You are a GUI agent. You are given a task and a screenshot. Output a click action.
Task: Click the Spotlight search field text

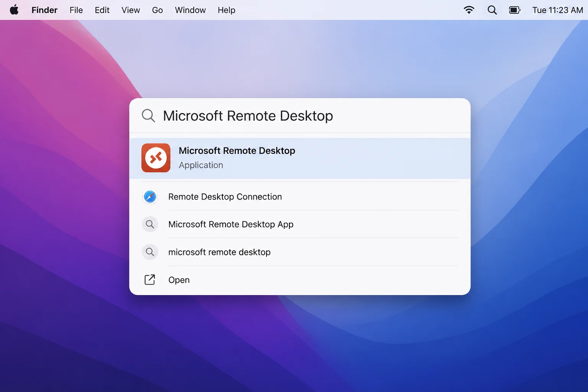coord(248,116)
